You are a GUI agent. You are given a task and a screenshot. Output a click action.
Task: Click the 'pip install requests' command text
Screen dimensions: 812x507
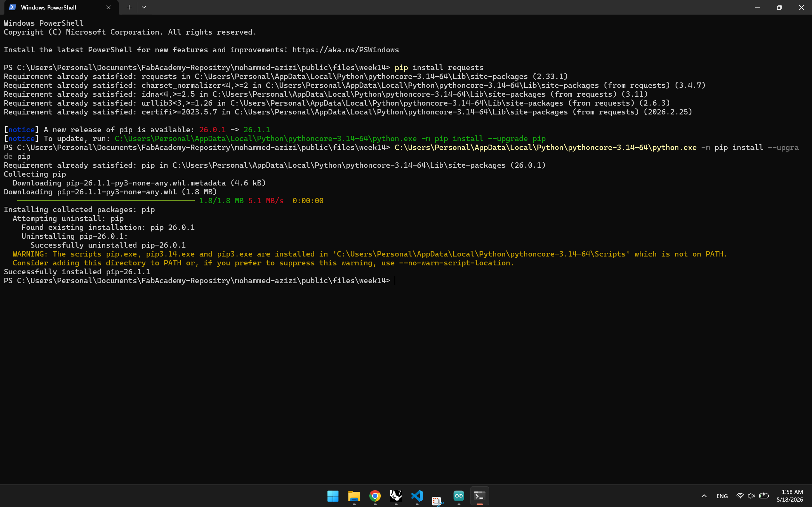coord(439,68)
